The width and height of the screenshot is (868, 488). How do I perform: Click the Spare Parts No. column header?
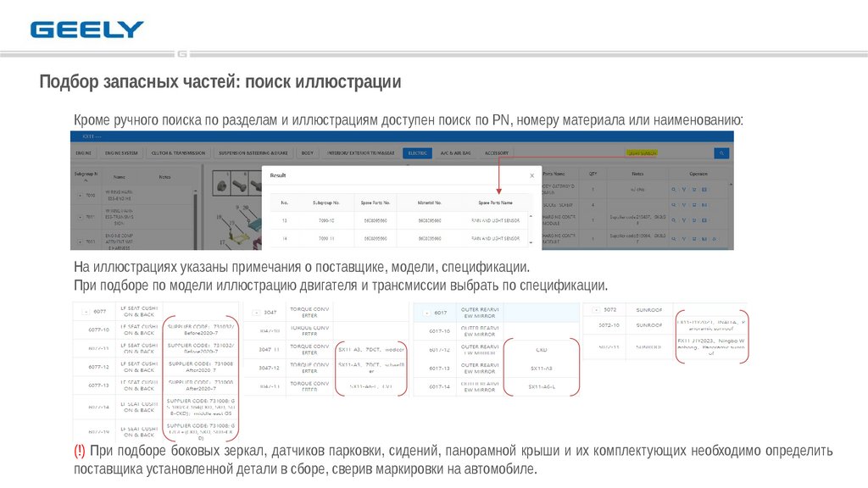coord(376,202)
